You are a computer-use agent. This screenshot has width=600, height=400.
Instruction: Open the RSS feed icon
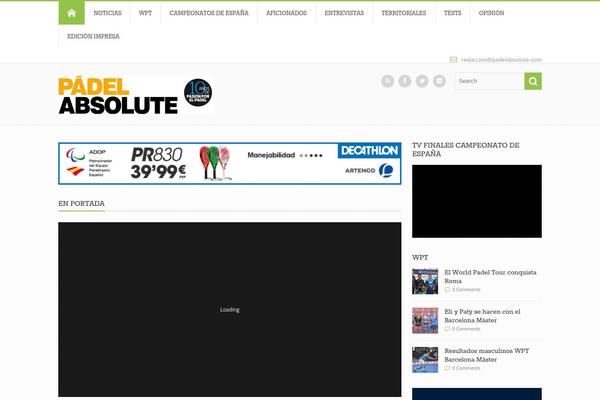(x=387, y=81)
